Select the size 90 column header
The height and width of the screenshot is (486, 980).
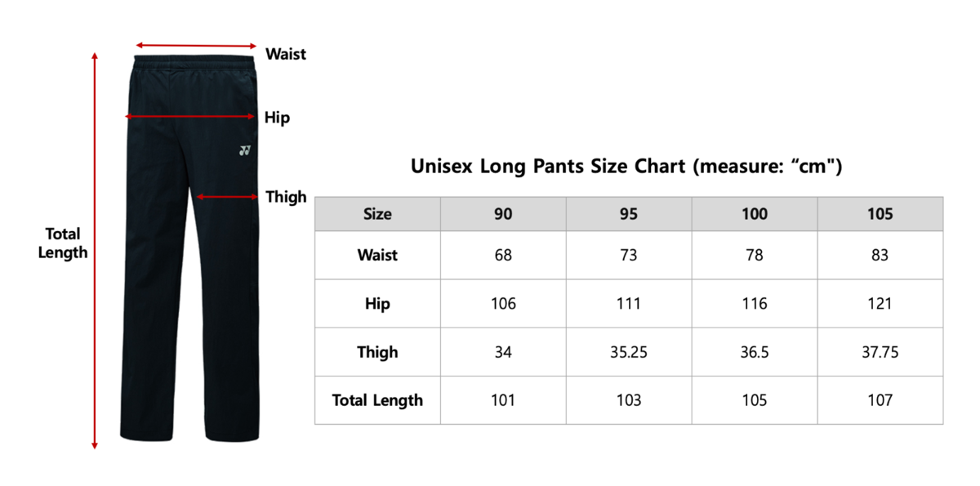(503, 214)
